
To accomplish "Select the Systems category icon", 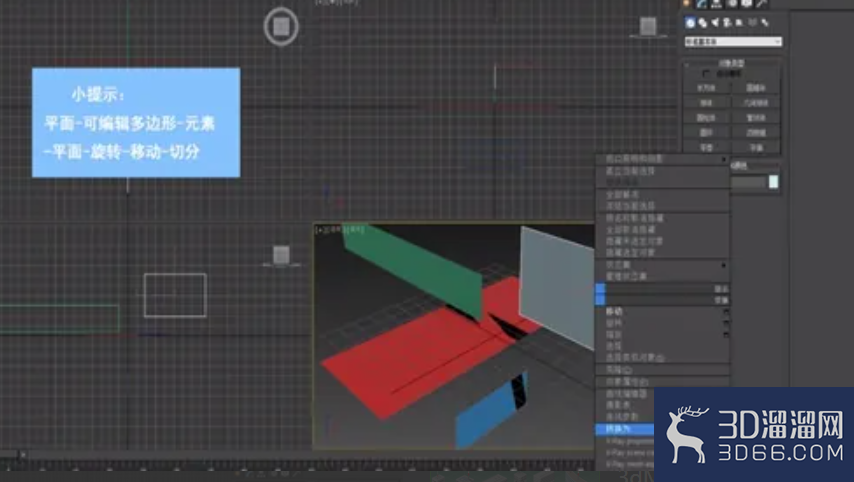I will click(765, 22).
